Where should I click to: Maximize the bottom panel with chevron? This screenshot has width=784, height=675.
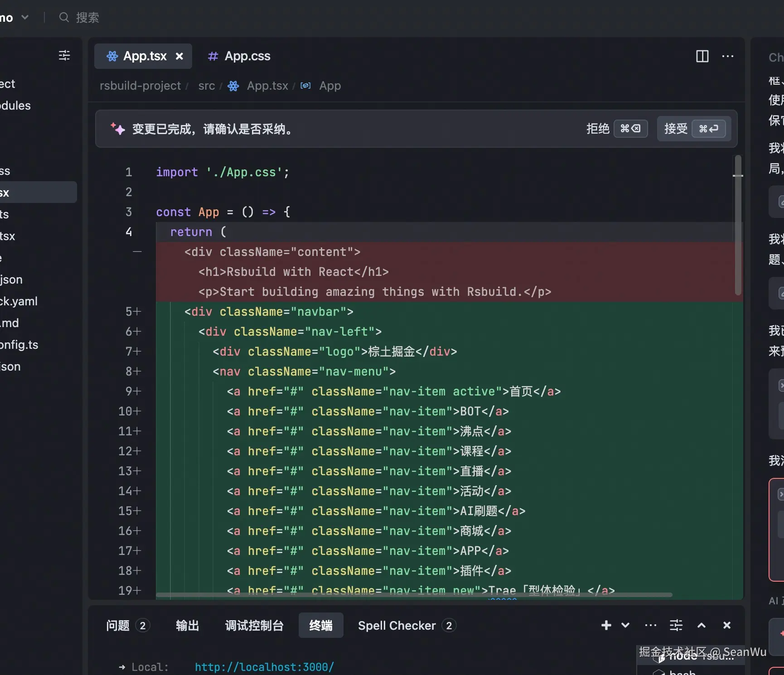(x=701, y=625)
